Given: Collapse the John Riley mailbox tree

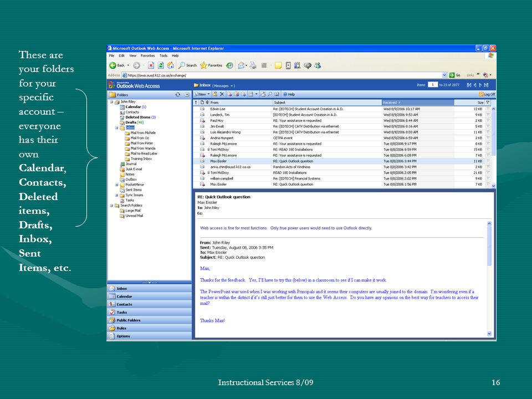Looking at the screenshot, I should (111, 102).
